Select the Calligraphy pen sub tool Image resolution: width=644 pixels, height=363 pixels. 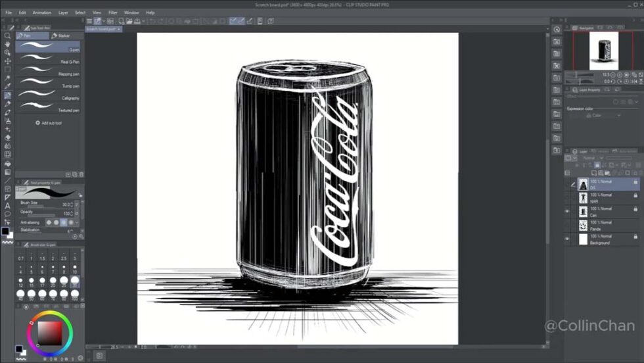48,95
